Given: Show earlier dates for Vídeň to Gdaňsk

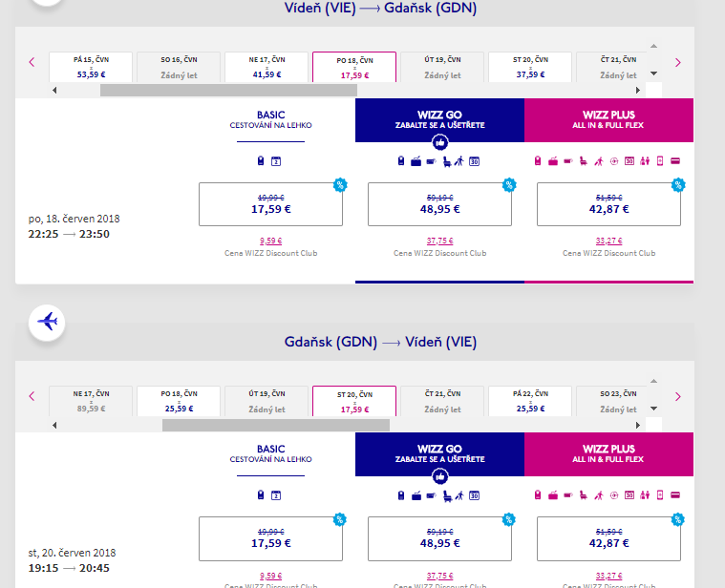Looking at the screenshot, I should 32,63.
